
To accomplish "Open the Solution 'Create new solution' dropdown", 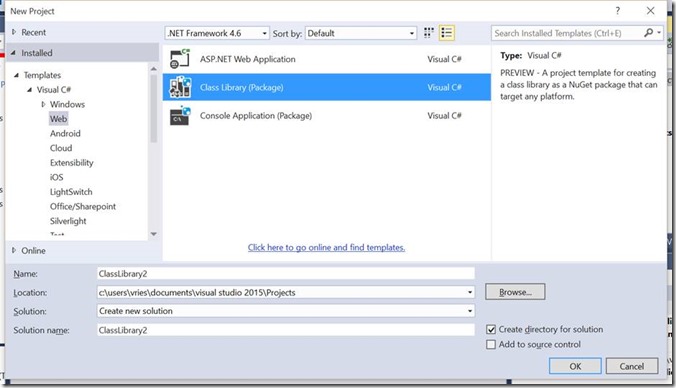I will (x=470, y=311).
